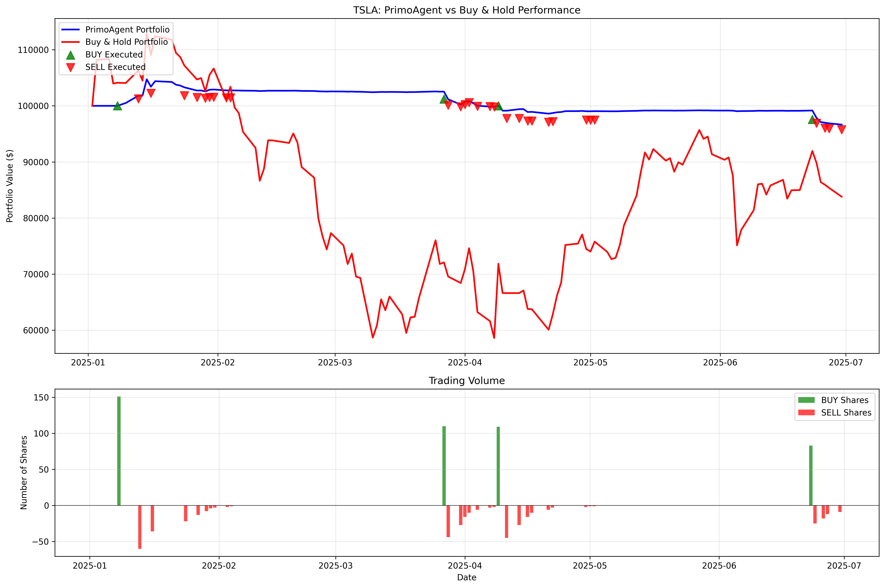Viewport: 885px width, 588px height.
Task: Click the 110000 y-axis tick label
Action: [33, 50]
